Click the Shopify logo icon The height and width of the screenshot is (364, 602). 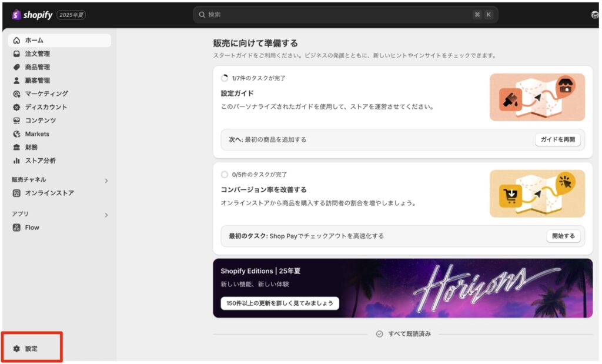point(16,15)
